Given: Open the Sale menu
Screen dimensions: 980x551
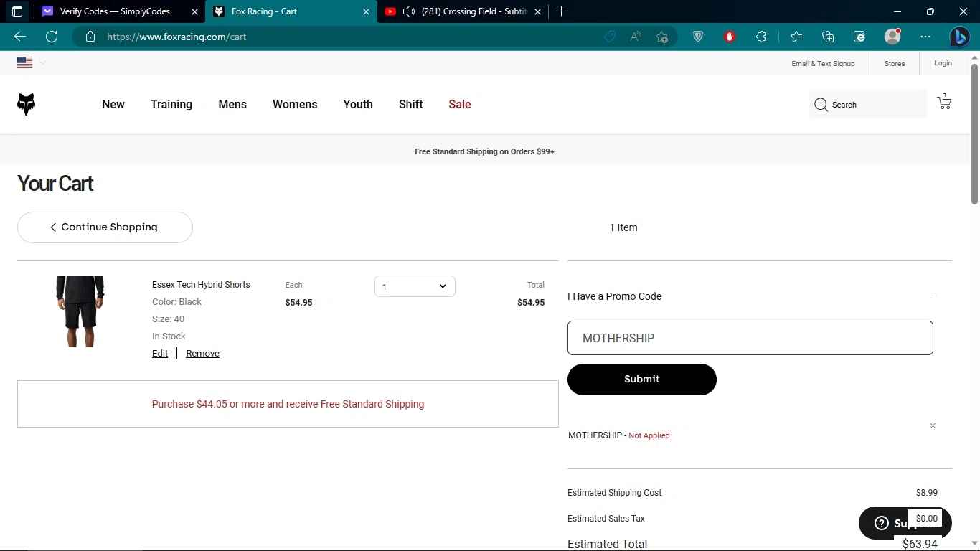Looking at the screenshot, I should point(460,104).
